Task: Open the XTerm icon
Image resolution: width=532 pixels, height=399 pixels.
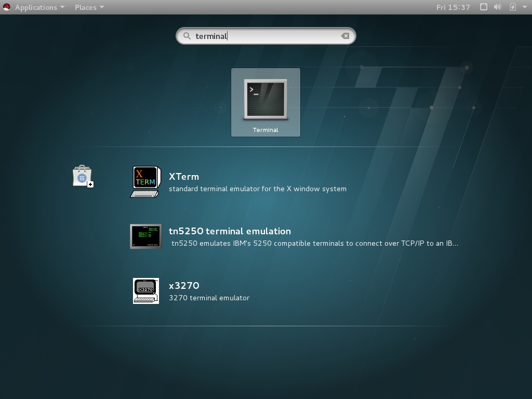Action: (x=145, y=181)
